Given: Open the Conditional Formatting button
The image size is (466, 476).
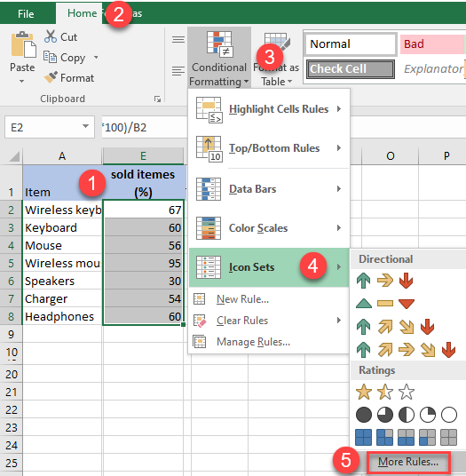Looking at the screenshot, I should (x=219, y=58).
